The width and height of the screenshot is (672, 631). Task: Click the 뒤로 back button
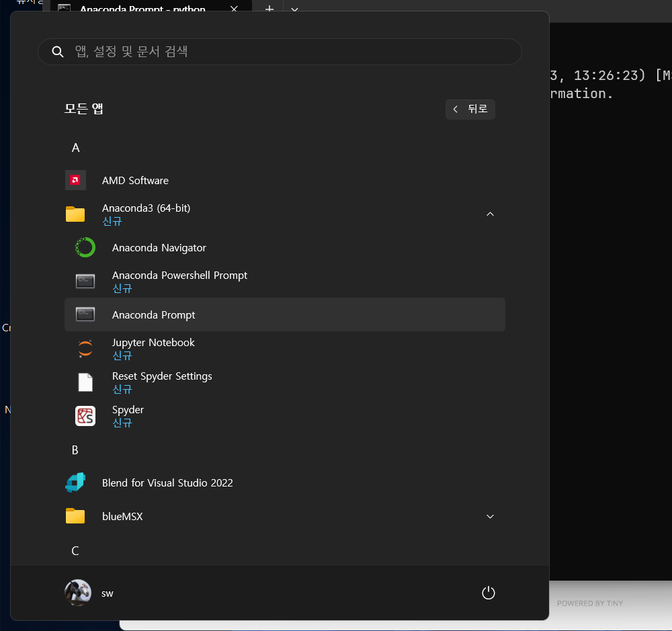tap(470, 110)
